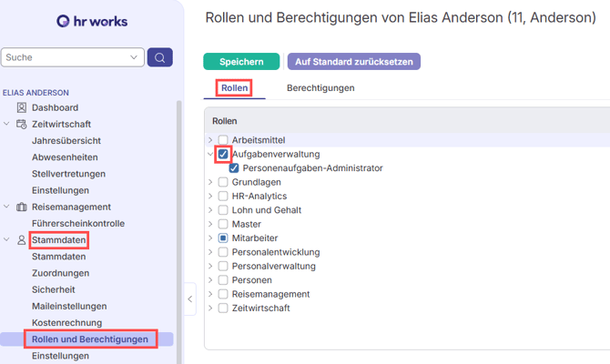Toggle the Mitarbeiter checkbox
The image size is (610, 364).
pyautogui.click(x=223, y=238)
